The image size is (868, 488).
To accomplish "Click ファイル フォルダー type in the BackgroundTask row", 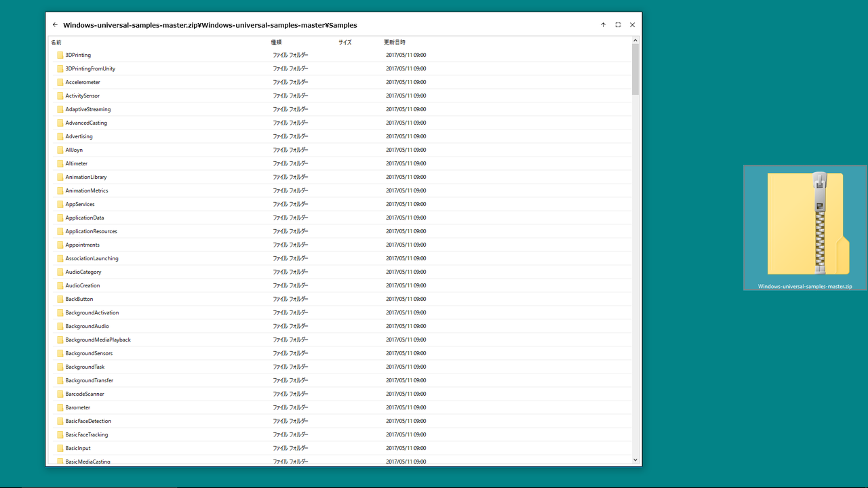I will click(290, 367).
